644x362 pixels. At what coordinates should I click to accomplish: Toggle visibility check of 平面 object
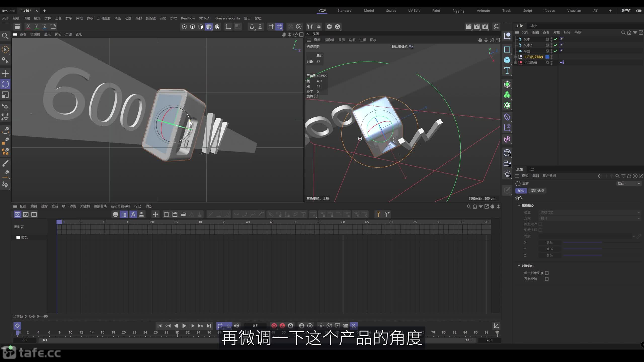point(555,51)
